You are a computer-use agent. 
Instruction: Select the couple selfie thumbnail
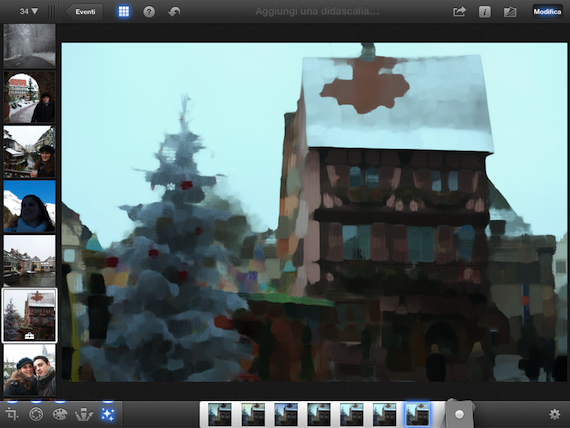pyautogui.click(x=29, y=370)
